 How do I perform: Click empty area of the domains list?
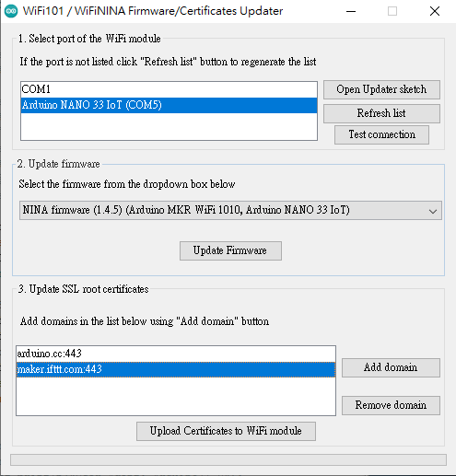pyautogui.click(x=176, y=396)
